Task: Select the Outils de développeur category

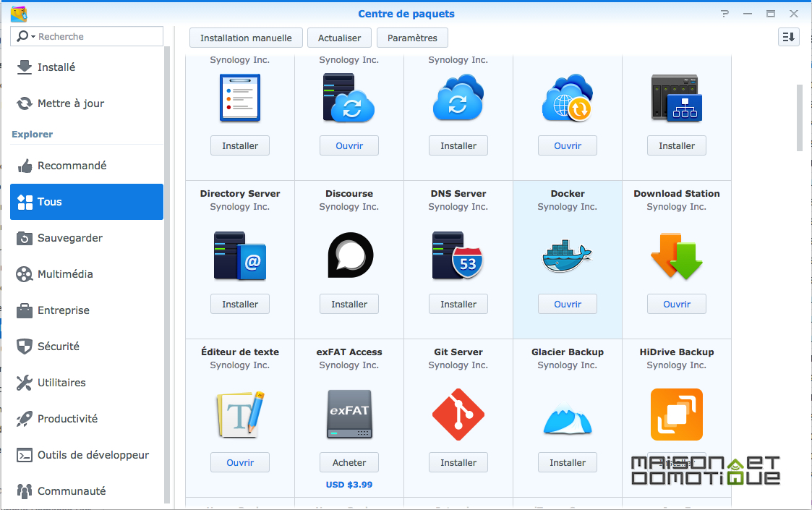Action: click(x=87, y=455)
